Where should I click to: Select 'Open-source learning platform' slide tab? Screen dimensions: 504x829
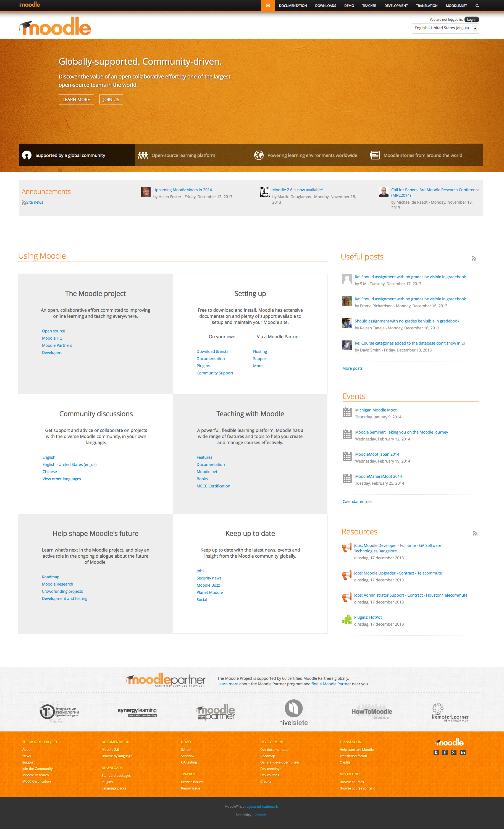click(193, 155)
